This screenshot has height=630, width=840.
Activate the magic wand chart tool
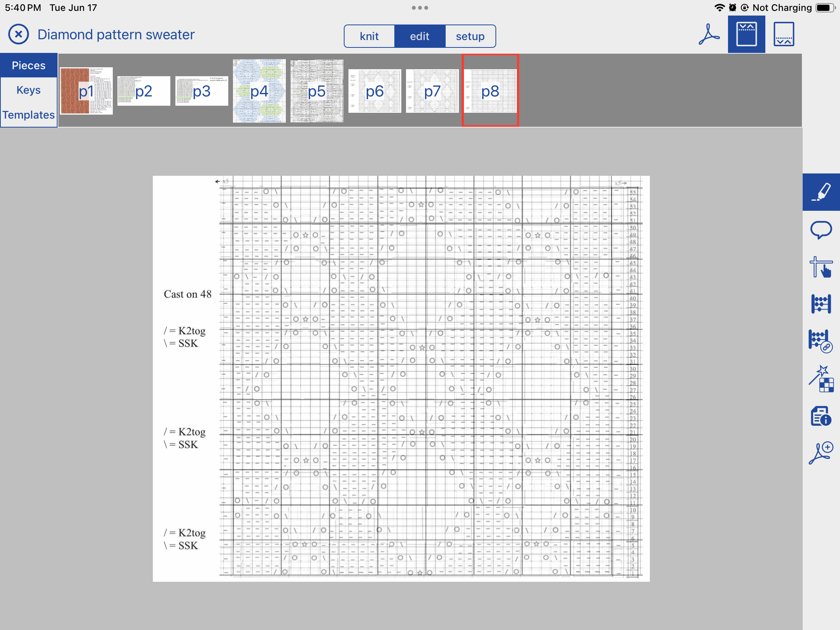(x=821, y=379)
